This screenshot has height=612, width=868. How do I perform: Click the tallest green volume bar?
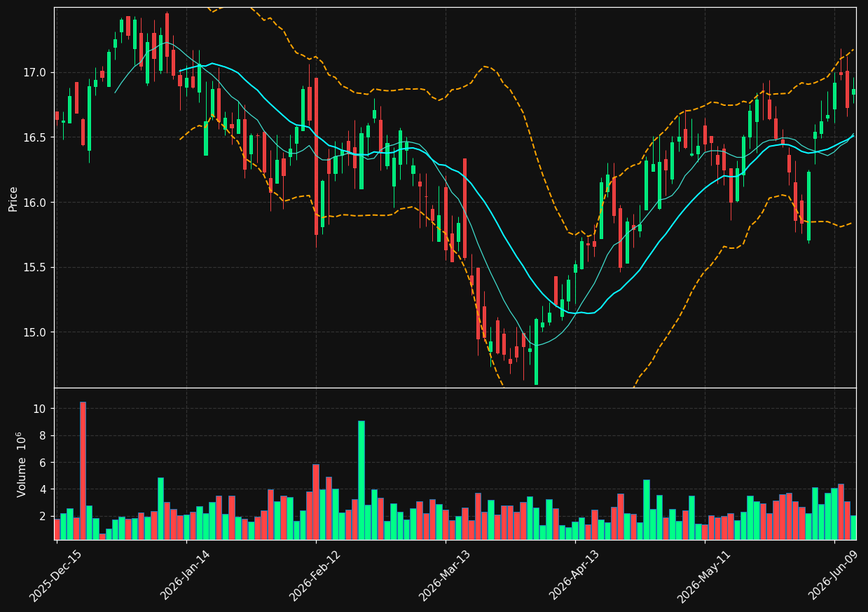point(361,480)
